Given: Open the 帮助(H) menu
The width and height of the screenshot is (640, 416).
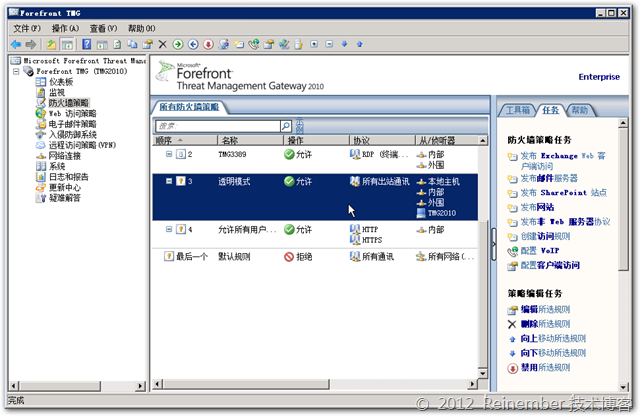Looking at the screenshot, I should click(142, 28).
